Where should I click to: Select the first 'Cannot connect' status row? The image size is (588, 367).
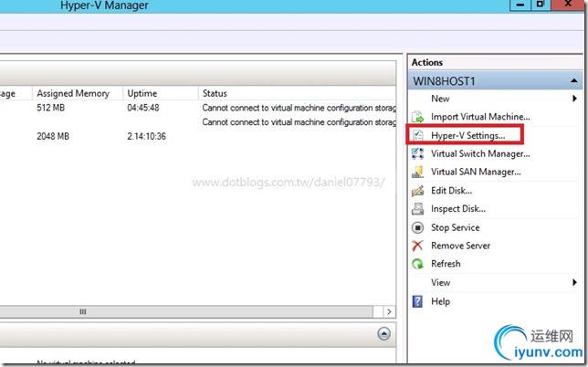coord(299,108)
